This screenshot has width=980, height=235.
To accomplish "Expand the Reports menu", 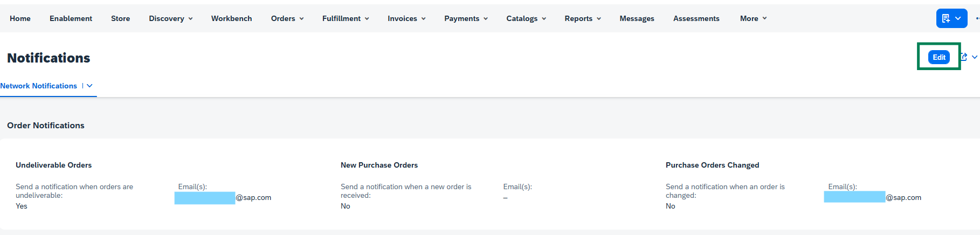I will pos(583,18).
